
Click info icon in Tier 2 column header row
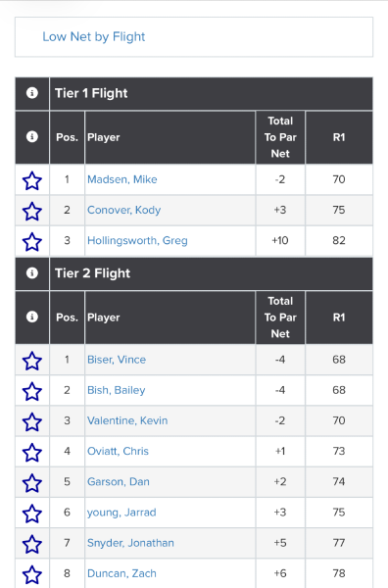32,317
